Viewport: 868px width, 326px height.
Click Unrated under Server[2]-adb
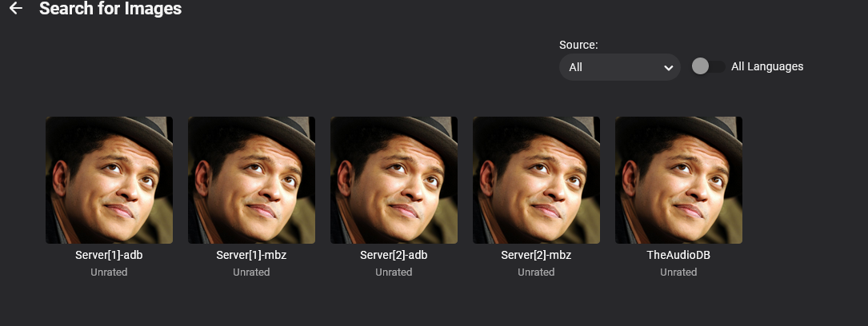394,272
